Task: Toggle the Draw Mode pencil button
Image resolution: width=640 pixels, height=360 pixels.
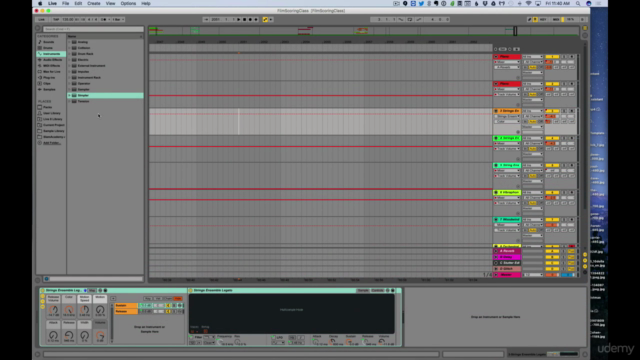Action: (529, 20)
